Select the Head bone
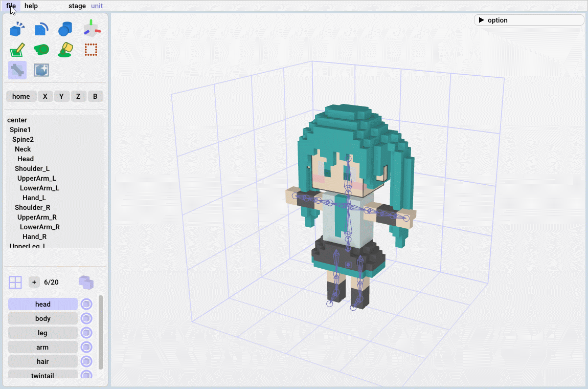 pos(26,159)
